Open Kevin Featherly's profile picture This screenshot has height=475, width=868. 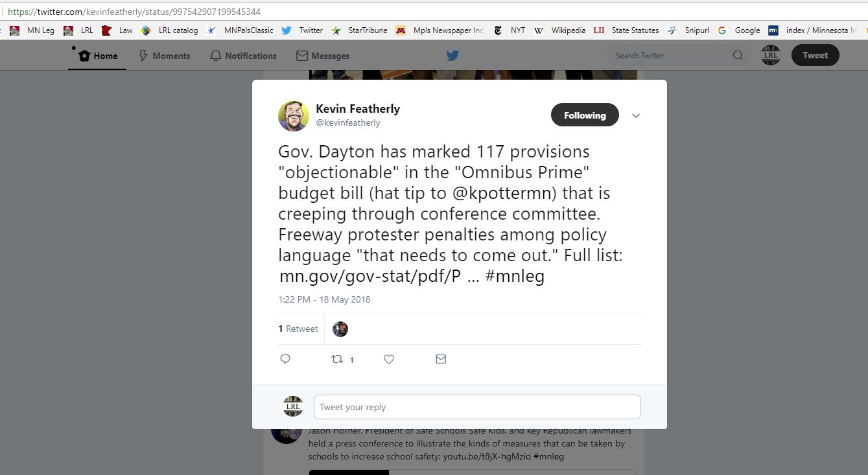click(294, 116)
